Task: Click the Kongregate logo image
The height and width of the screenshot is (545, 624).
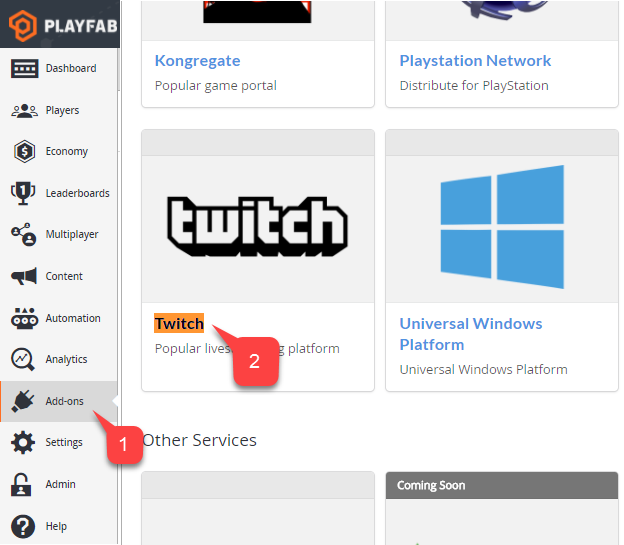Action: click(257, 12)
